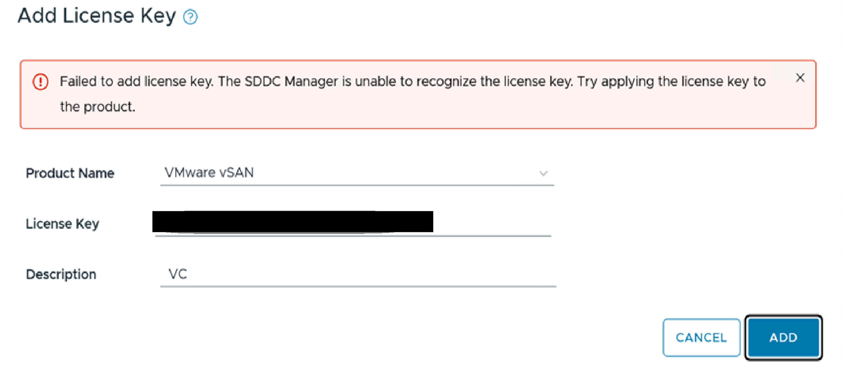The width and height of the screenshot is (868, 369).
Task: Select the Description text field
Action: click(358, 274)
